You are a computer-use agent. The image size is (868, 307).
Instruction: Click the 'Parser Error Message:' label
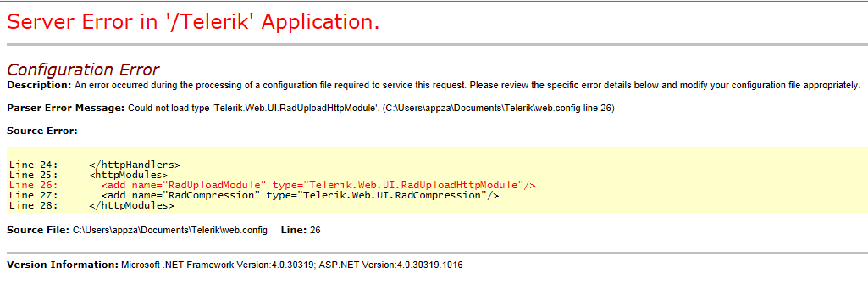tap(66, 108)
